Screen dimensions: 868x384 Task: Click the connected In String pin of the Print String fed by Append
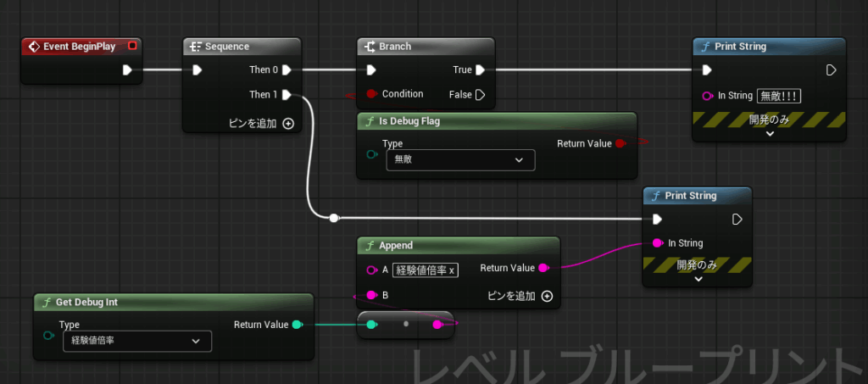click(x=657, y=243)
